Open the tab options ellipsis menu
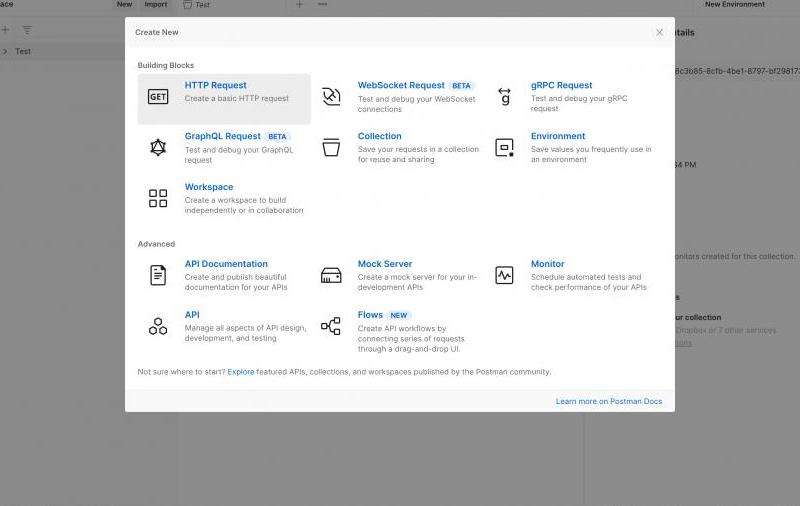Image resolution: width=800 pixels, height=506 pixels. tap(322, 4)
